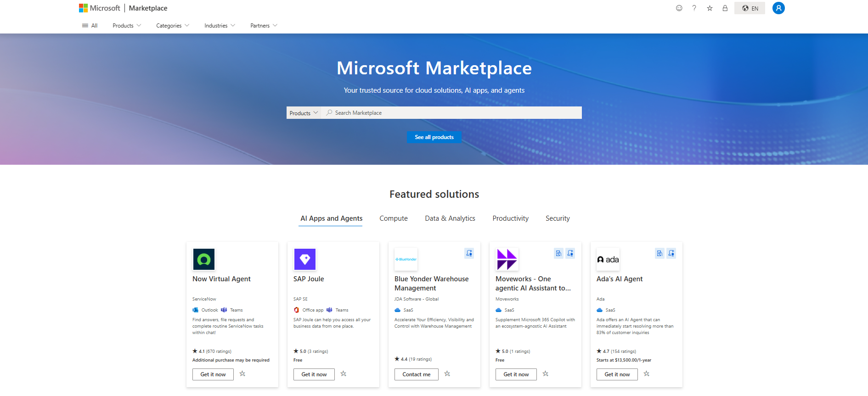Screen dimensions: 868x396
Task: Click the certification badge on Blue Yonder card
Action: click(469, 253)
